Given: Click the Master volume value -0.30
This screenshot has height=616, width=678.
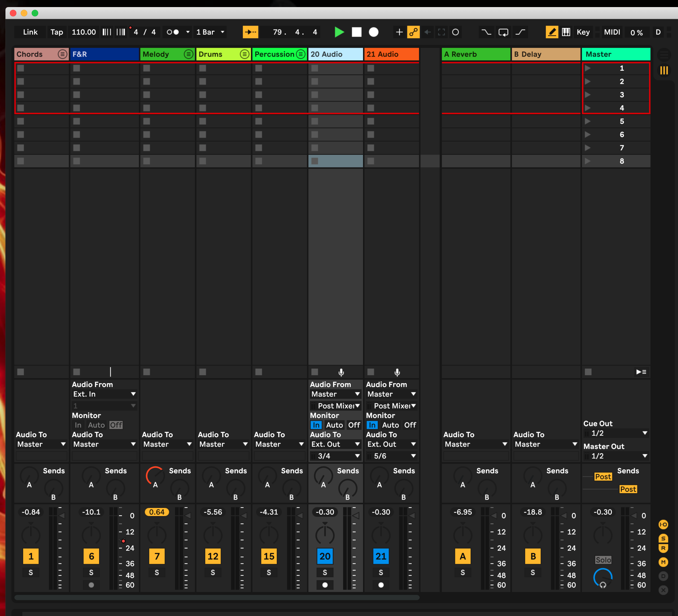Looking at the screenshot, I should [x=603, y=512].
